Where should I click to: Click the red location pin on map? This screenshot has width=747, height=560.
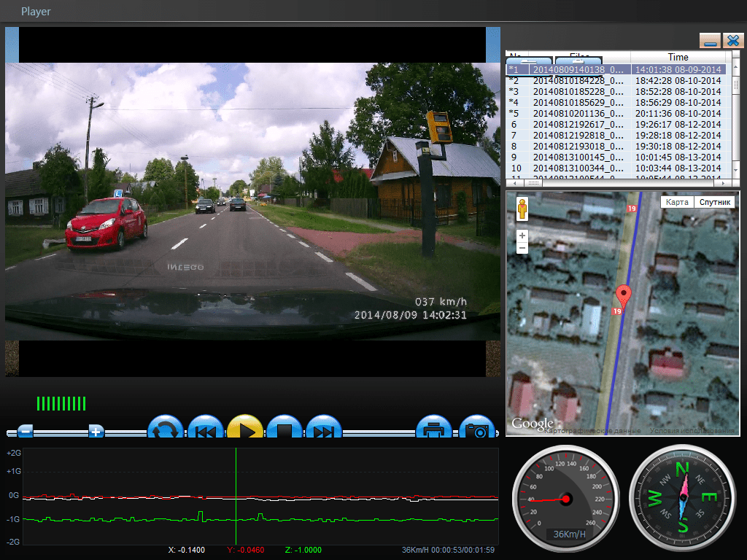623,296
